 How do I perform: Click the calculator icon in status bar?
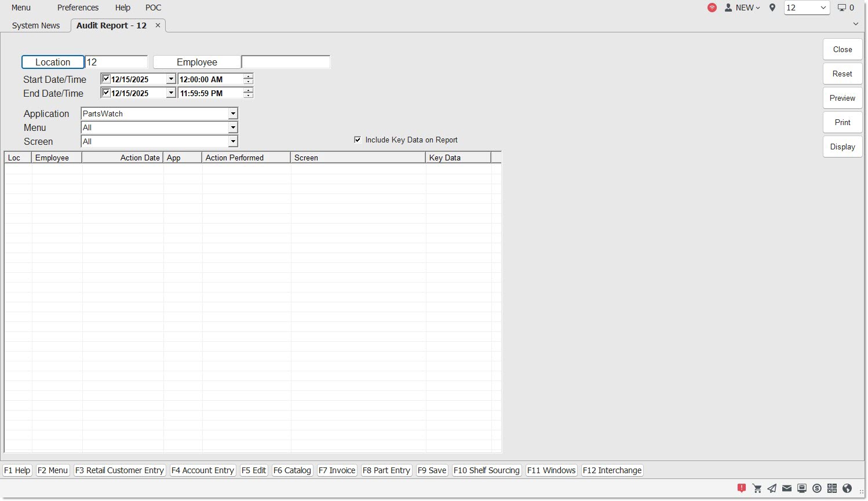(832, 488)
